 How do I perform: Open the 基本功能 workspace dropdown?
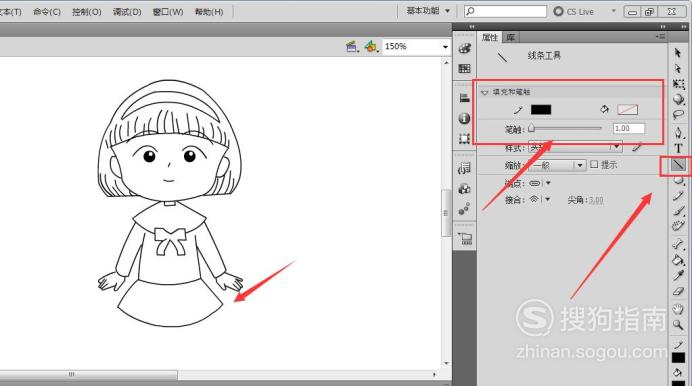click(428, 11)
